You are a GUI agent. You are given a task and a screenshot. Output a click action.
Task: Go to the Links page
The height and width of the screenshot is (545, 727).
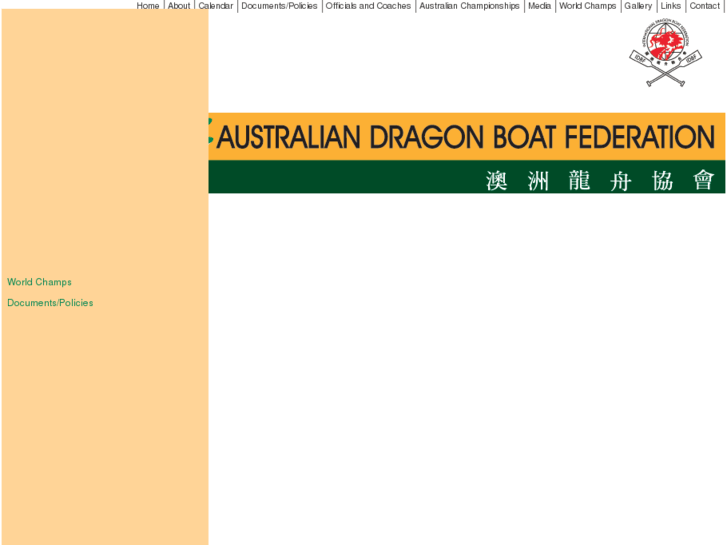coord(670,6)
